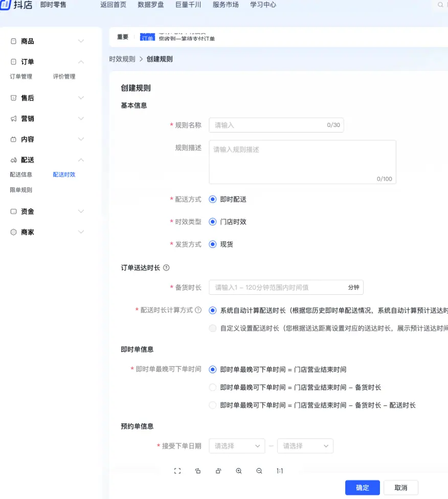Click the blue 订单 notice tag

coord(147,37)
